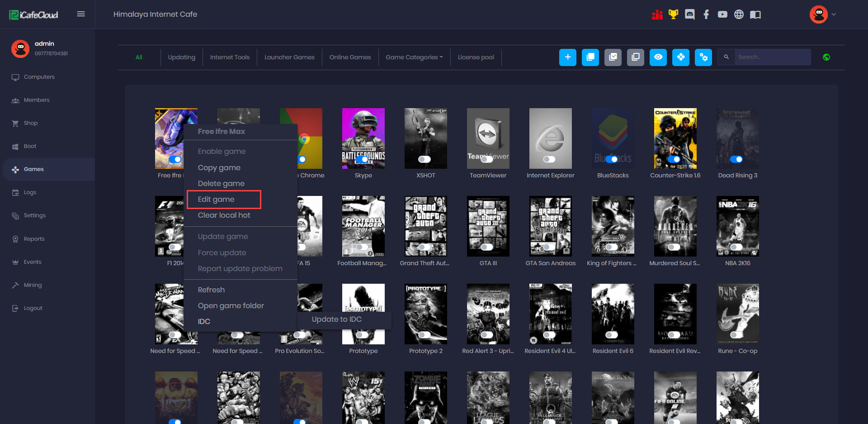Click the book documentation icon

coord(755,14)
